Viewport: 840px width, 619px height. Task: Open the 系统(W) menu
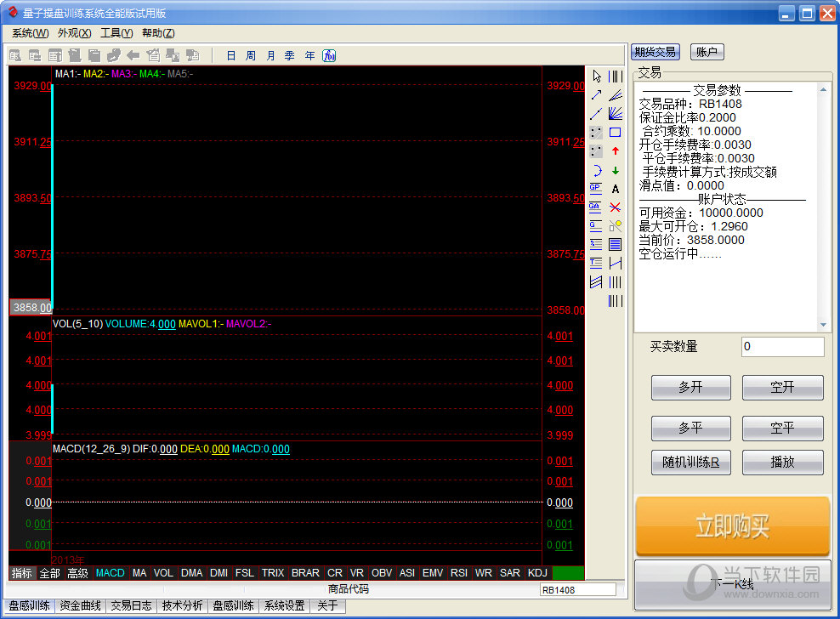click(x=30, y=33)
